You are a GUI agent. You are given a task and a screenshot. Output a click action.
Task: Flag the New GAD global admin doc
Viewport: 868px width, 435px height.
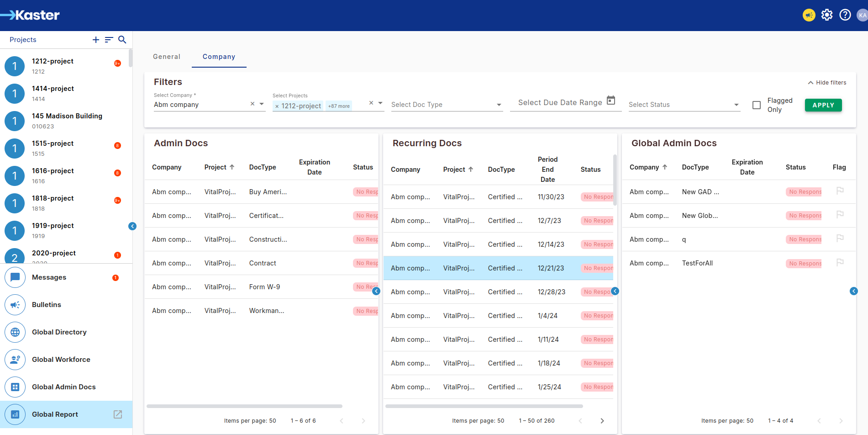[840, 191]
